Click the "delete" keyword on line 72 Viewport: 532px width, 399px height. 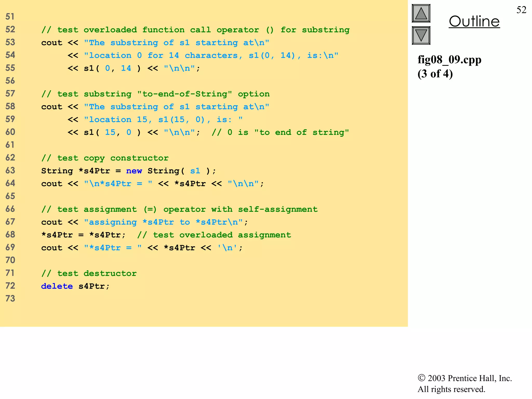tap(57, 286)
